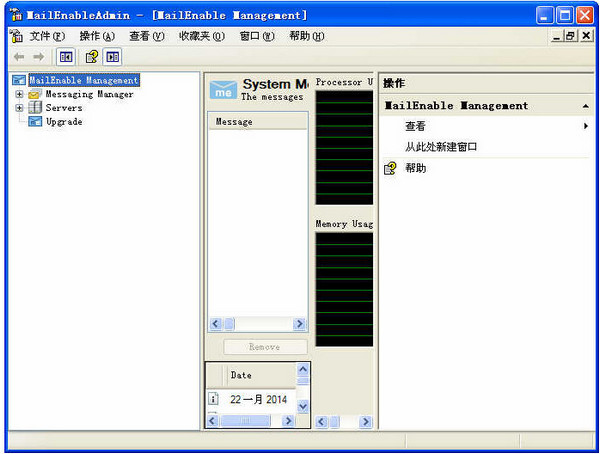Expand the Messaging Manager tree node
600x454 pixels.
tap(19, 94)
